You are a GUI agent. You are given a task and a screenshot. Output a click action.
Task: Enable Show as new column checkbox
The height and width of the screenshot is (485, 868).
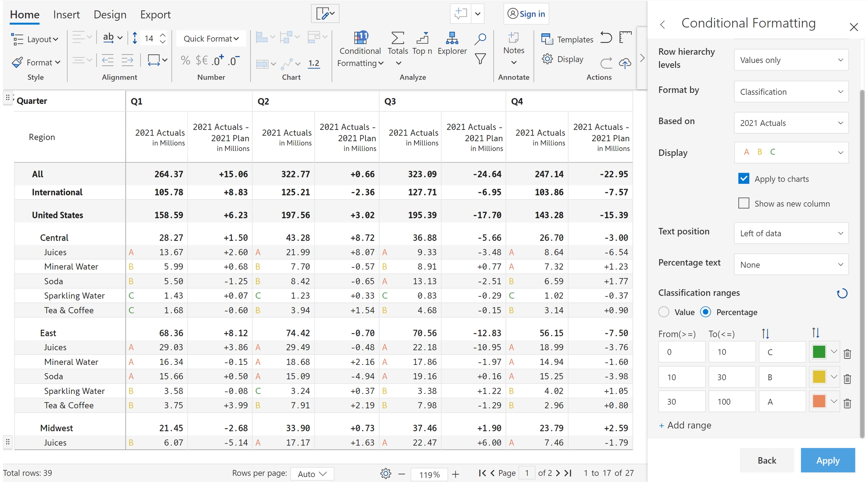tap(744, 203)
